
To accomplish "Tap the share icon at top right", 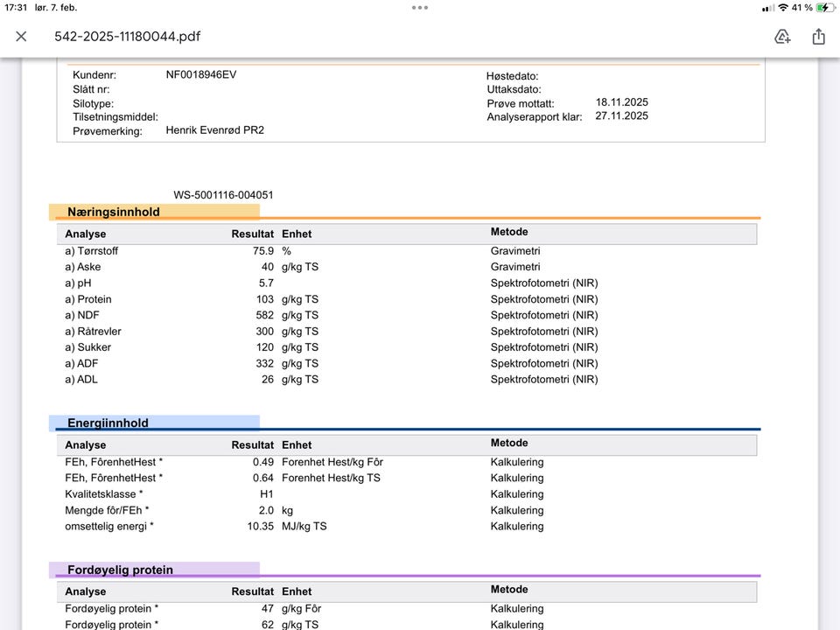I will tap(818, 36).
